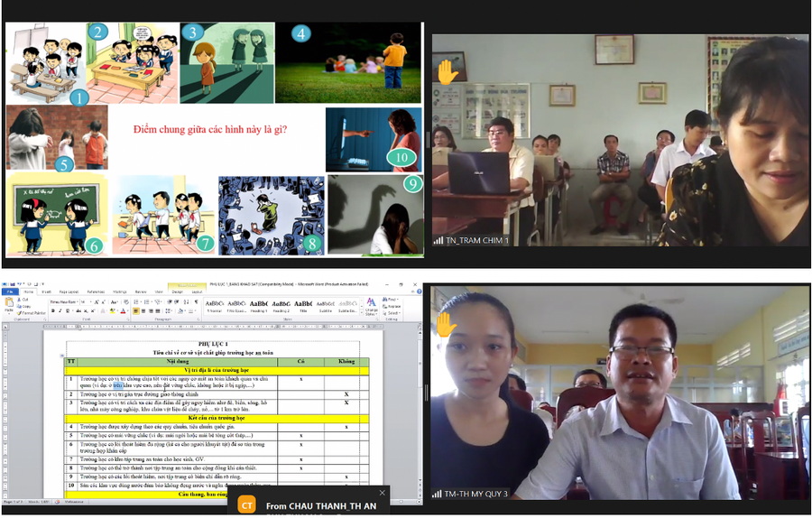Image resolution: width=812 pixels, height=518 pixels.
Task: Click the raised hand icon on TM-TH MY QUY 3 video
Action: (x=446, y=324)
